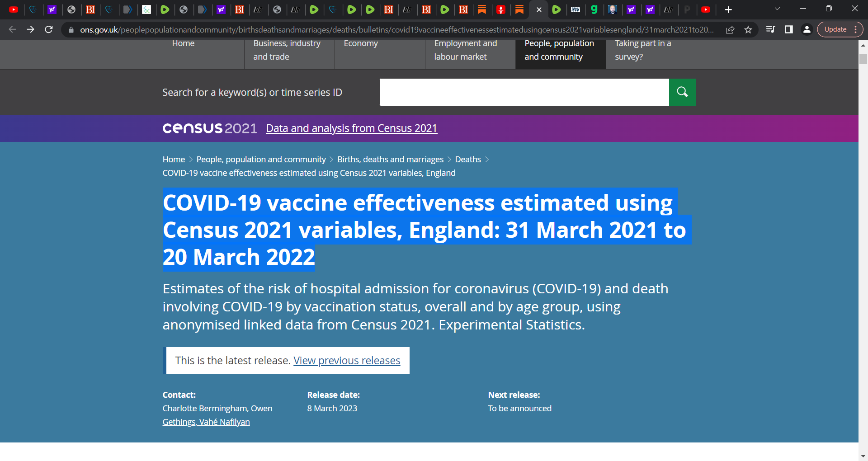Viewport: 868px width, 461px height.
Task: Click View previous releases link
Action: coord(347,361)
